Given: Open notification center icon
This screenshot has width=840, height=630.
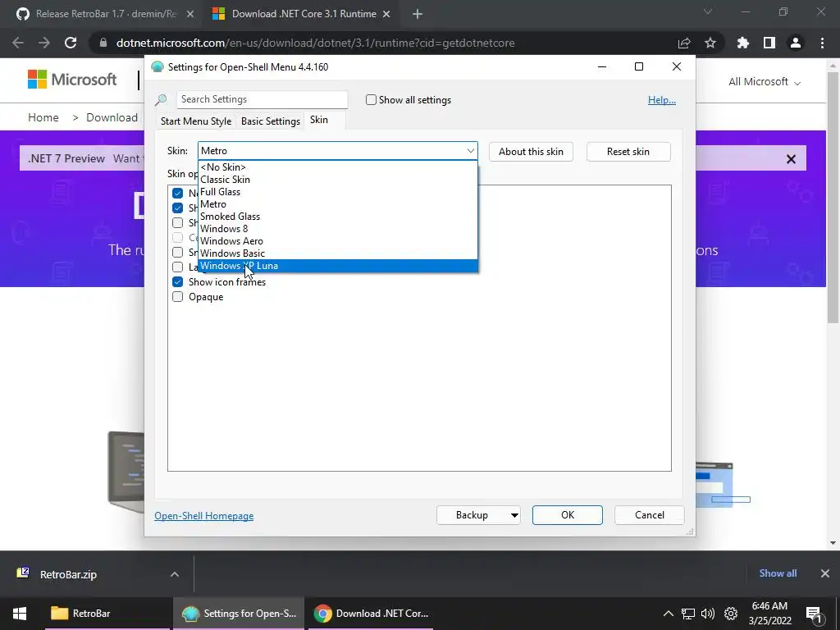Looking at the screenshot, I should 814,614.
